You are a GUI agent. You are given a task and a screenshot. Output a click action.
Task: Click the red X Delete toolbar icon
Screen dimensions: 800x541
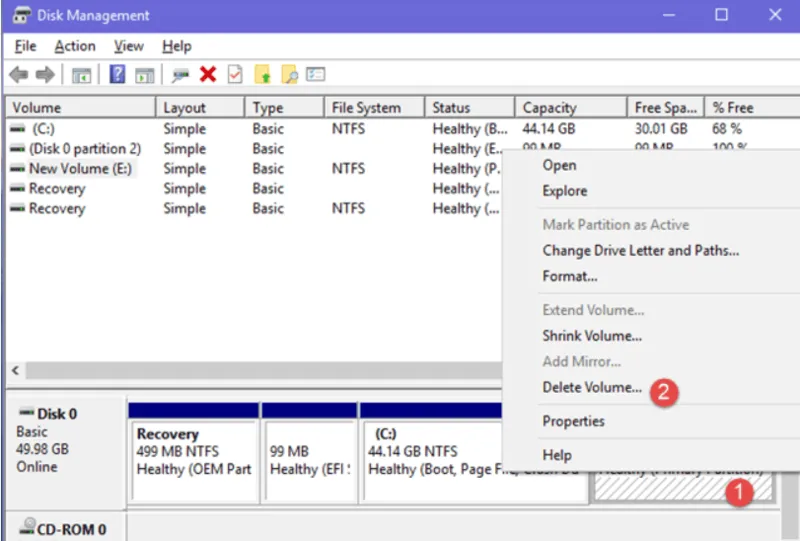208,75
